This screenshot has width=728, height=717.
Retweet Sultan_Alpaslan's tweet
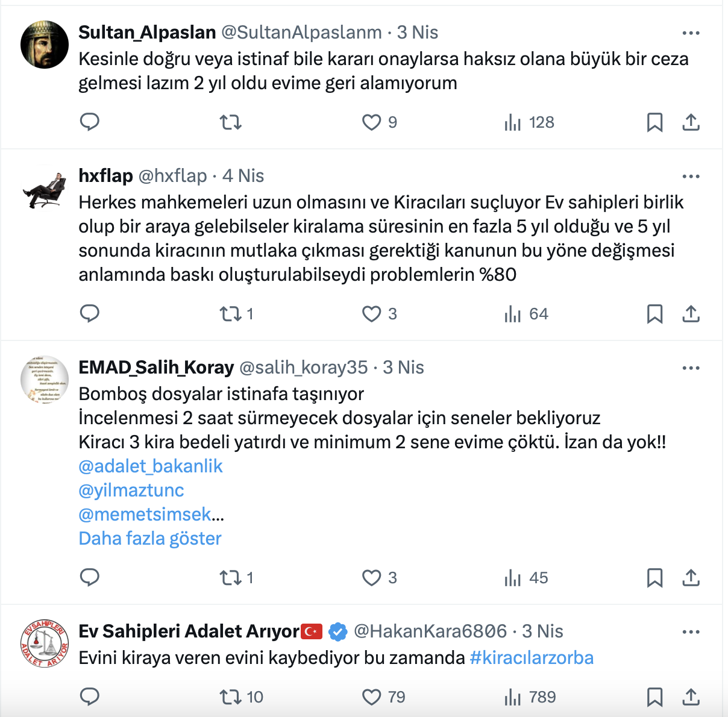(x=230, y=122)
